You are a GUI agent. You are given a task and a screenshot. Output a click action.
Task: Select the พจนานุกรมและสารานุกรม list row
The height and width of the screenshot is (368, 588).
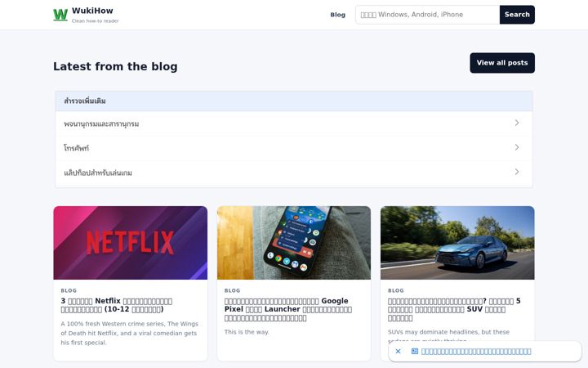[x=294, y=123]
